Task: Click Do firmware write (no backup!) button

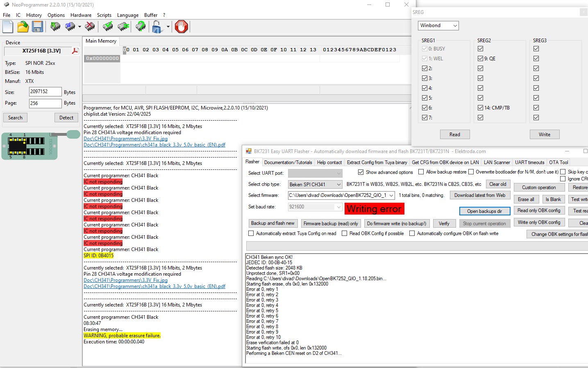Action: click(x=397, y=224)
